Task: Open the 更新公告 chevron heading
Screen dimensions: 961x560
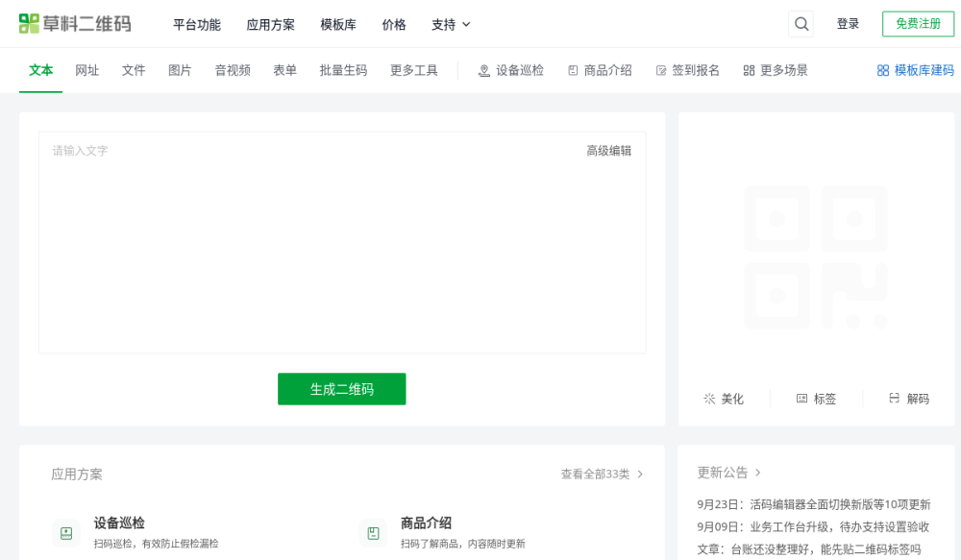Action: coord(728,473)
